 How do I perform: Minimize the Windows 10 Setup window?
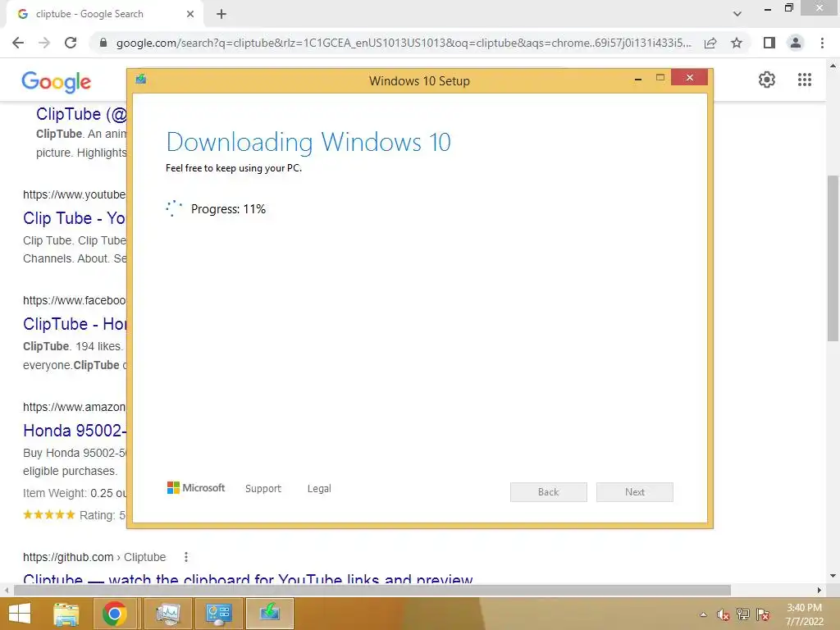point(637,79)
